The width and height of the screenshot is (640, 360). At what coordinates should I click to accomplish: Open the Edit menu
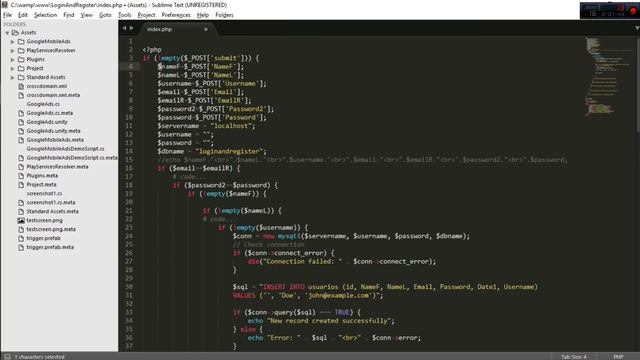[23, 15]
